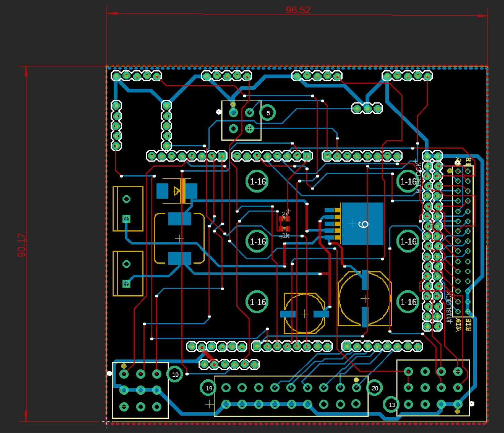This screenshot has width=504, height=434.
Task: Select the top-left 1-16 mounting hole
Action: [257, 181]
